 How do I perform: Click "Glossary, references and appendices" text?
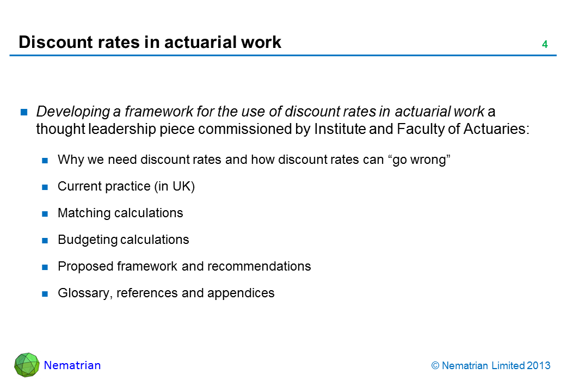[x=166, y=293]
